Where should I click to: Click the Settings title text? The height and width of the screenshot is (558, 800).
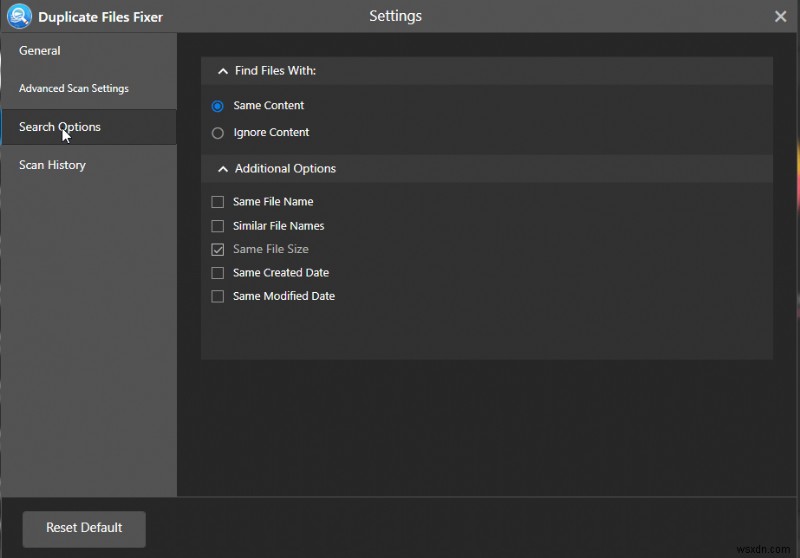point(395,16)
